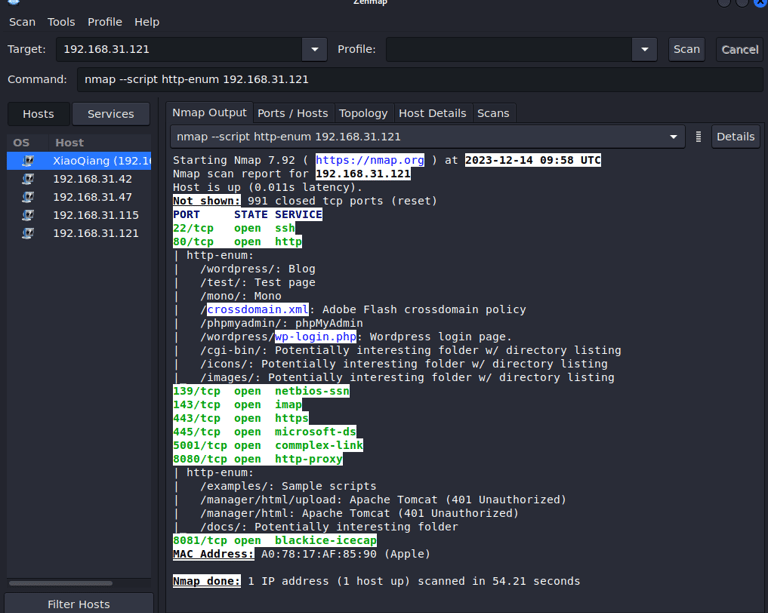Click the Cancel button

(740, 49)
